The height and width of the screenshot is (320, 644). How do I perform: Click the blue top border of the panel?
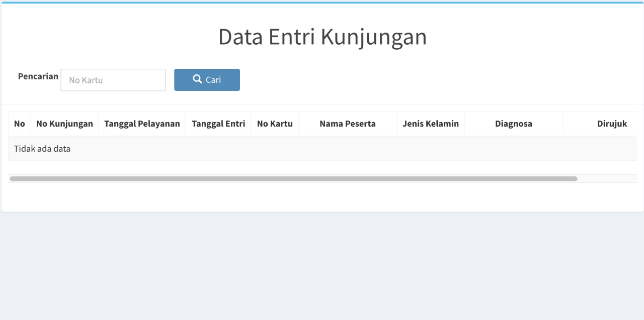pos(322,3)
